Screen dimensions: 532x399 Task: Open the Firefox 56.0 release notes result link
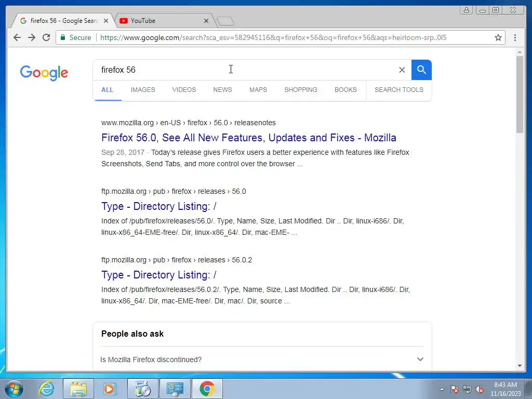(249, 138)
